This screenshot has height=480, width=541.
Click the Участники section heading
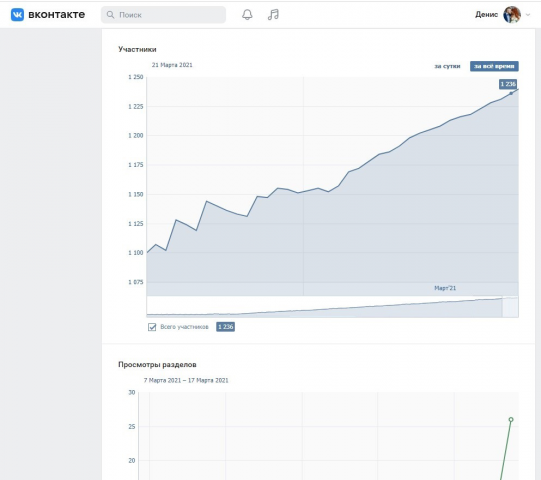[137, 49]
